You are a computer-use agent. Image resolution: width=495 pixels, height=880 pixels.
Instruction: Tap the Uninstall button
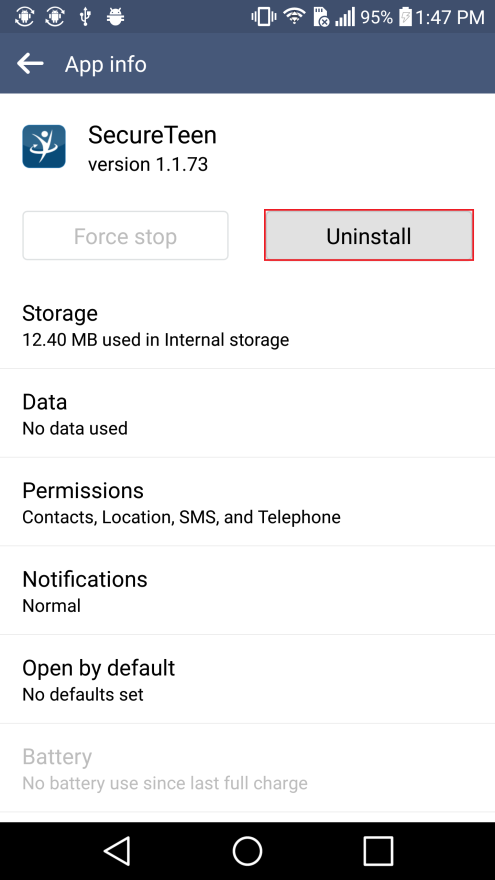[369, 235]
